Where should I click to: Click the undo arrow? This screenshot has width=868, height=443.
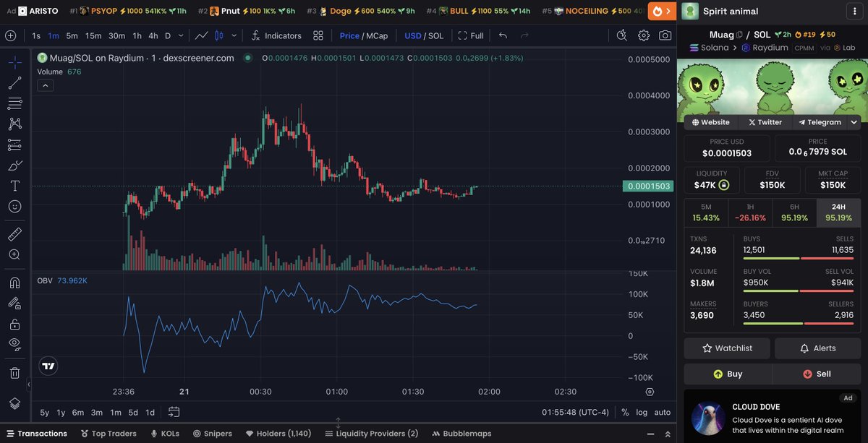(x=503, y=35)
